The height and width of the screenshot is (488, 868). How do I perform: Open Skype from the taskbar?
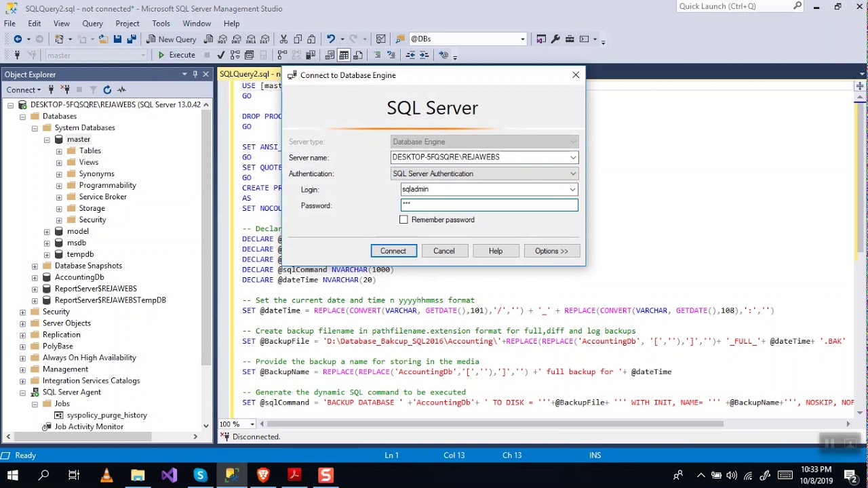tap(200, 475)
